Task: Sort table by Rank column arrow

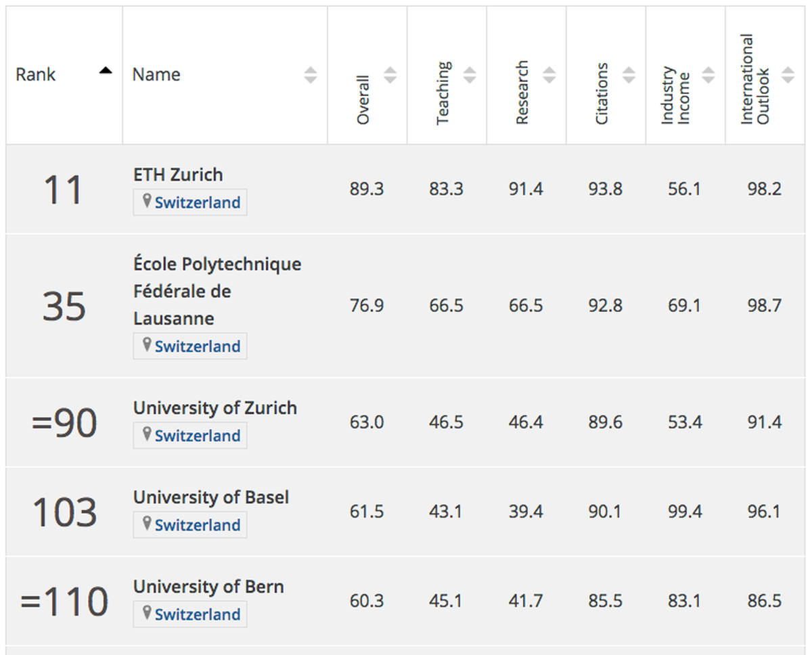Action: (x=106, y=70)
